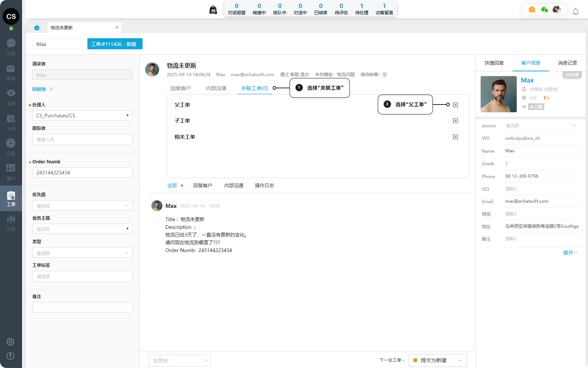Screen dimensions: 588x368
Task: Click the home tab icon
Action: point(37,28)
